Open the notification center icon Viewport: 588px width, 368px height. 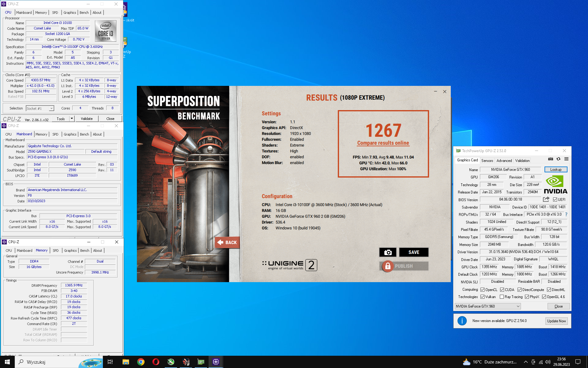pos(578,362)
